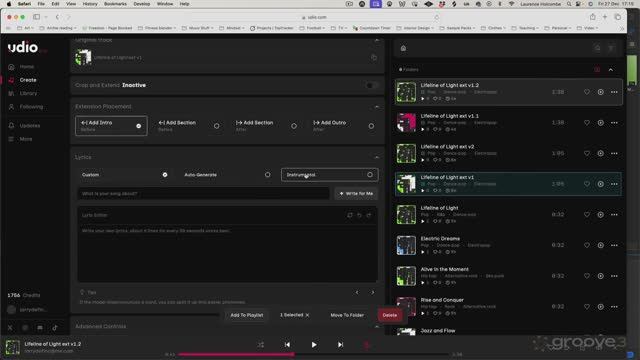Select Add Section After placement
The width and height of the screenshot is (640, 360).
coord(266,126)
